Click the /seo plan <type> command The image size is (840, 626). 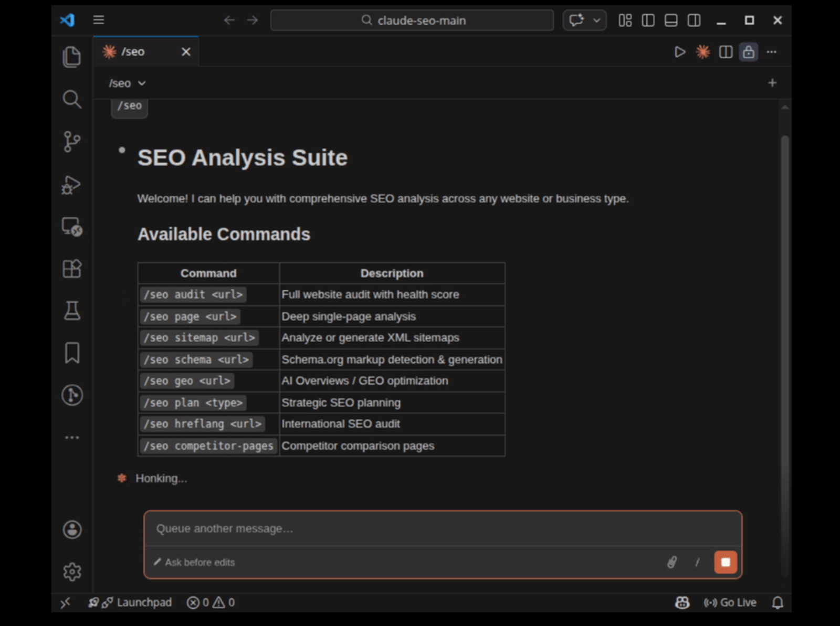pyautogui.click(x=193, y=402)
